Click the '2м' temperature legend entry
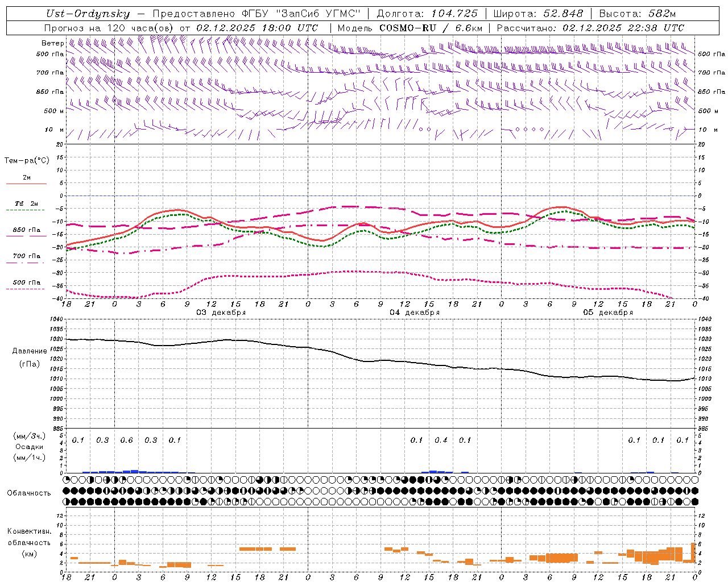 point(27,178)
